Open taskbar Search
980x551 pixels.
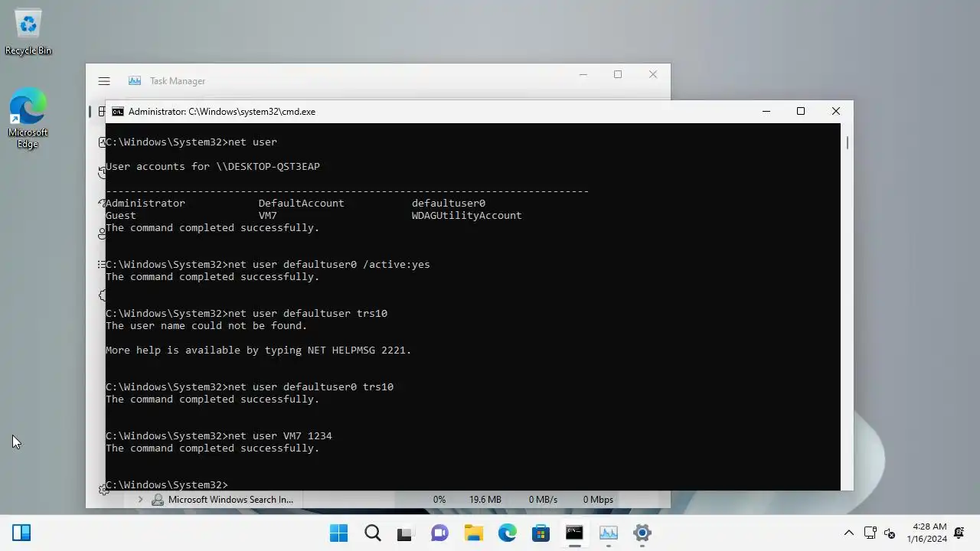(x=373, y=533)
